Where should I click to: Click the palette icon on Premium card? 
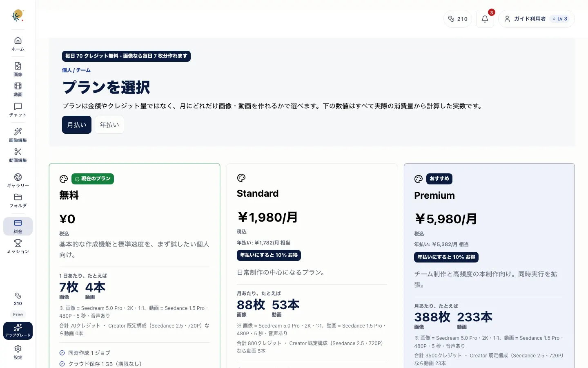pyautogui.click(x=419, y=179)
